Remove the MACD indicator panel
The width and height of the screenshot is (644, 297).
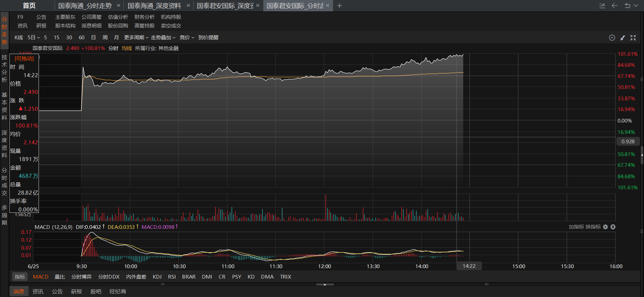pyautogui.click(x=613, y=227)
